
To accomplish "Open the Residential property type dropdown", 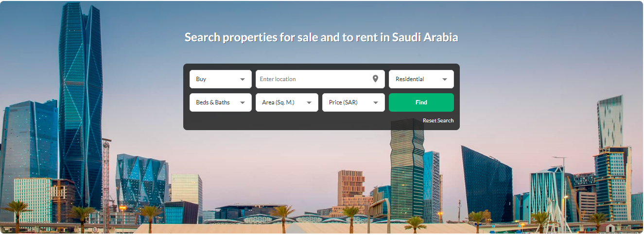I will 421,79.
